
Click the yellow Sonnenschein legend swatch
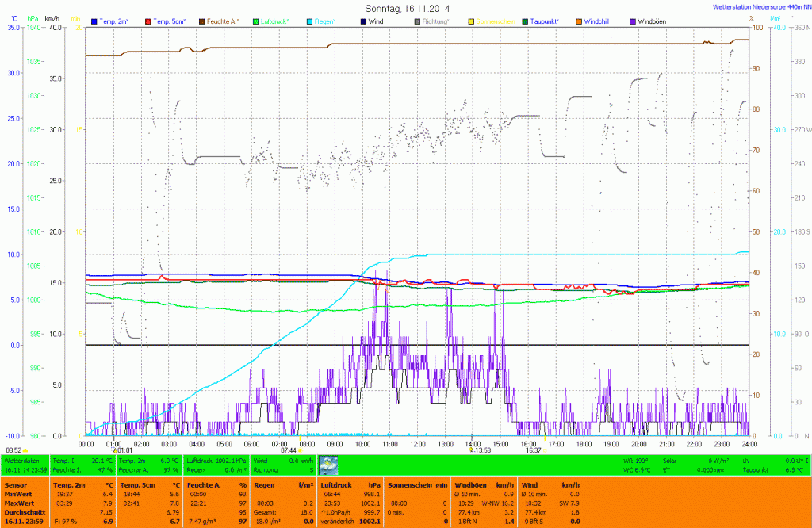[471, 20]
